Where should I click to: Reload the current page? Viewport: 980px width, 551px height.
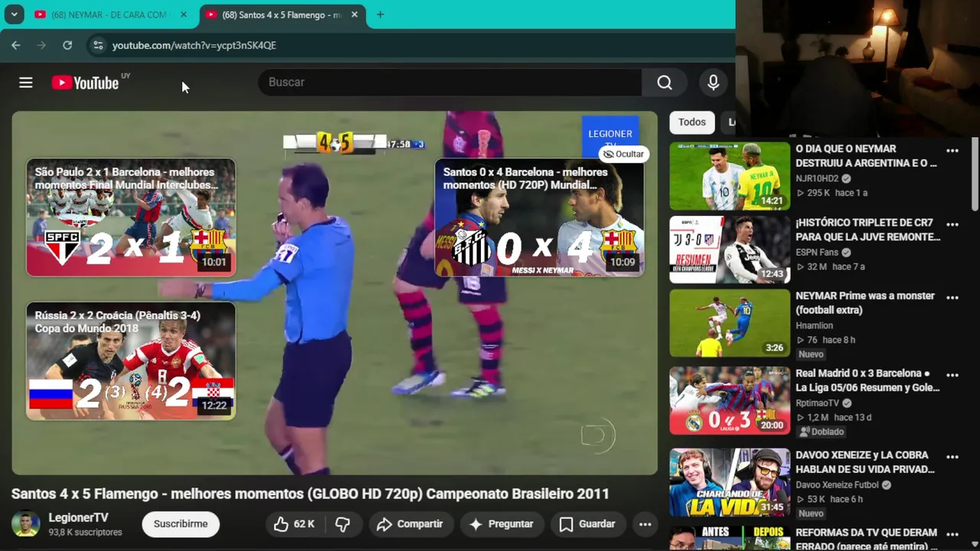[67, 45]
